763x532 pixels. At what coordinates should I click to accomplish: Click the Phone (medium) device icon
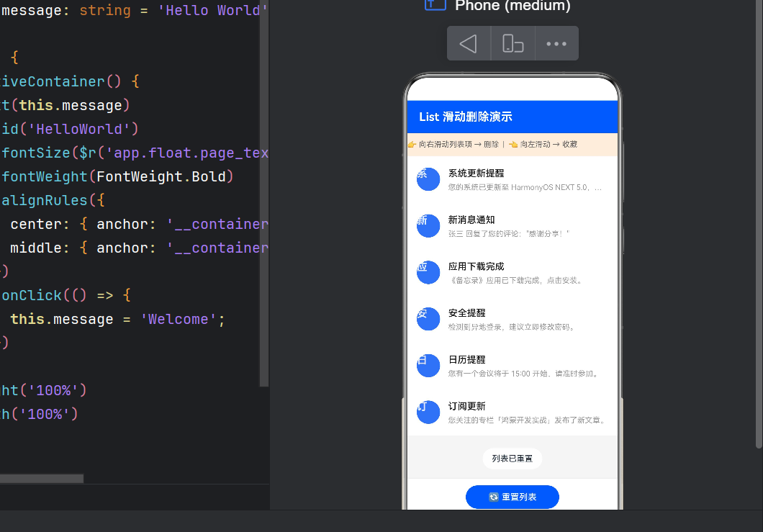[435, 5]
